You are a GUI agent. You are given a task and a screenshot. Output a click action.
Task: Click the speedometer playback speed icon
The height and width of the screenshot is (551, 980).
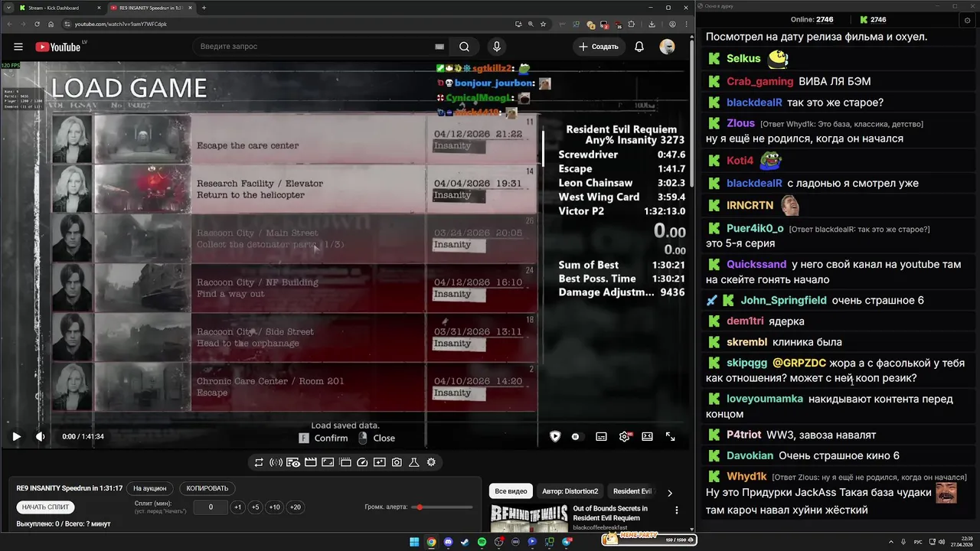pyautogui.click(x=362, y=462)
